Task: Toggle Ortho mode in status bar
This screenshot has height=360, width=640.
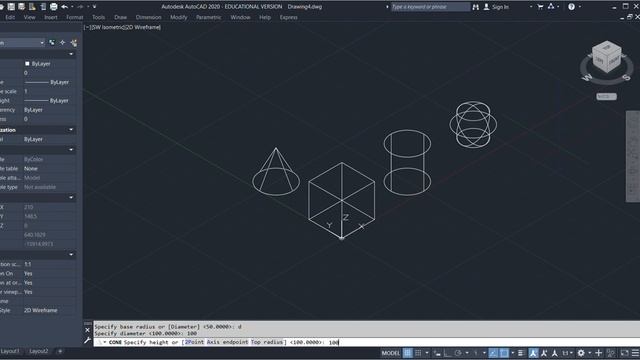Action: (x=447, y=353)
